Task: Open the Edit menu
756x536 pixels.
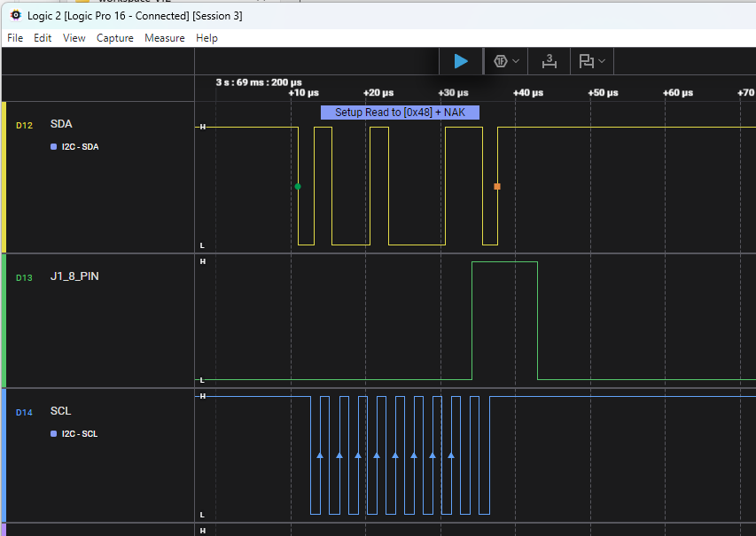Action: click(43, 38)
